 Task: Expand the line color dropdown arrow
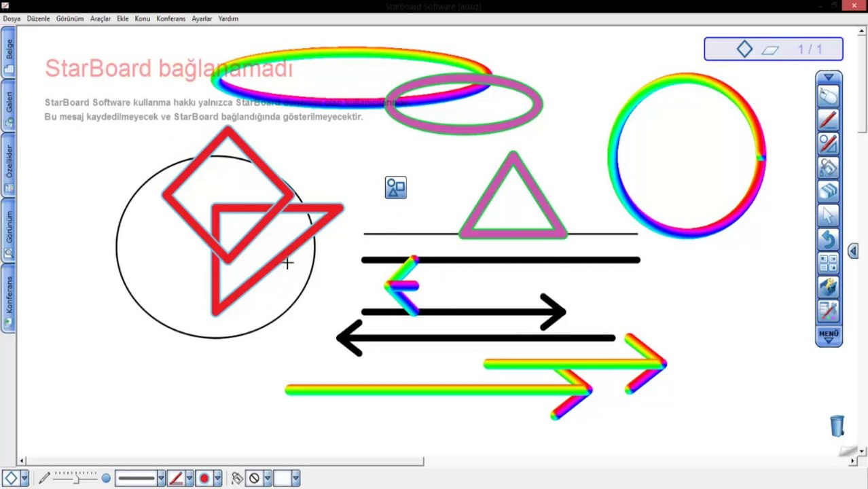[x=189, y=478]
